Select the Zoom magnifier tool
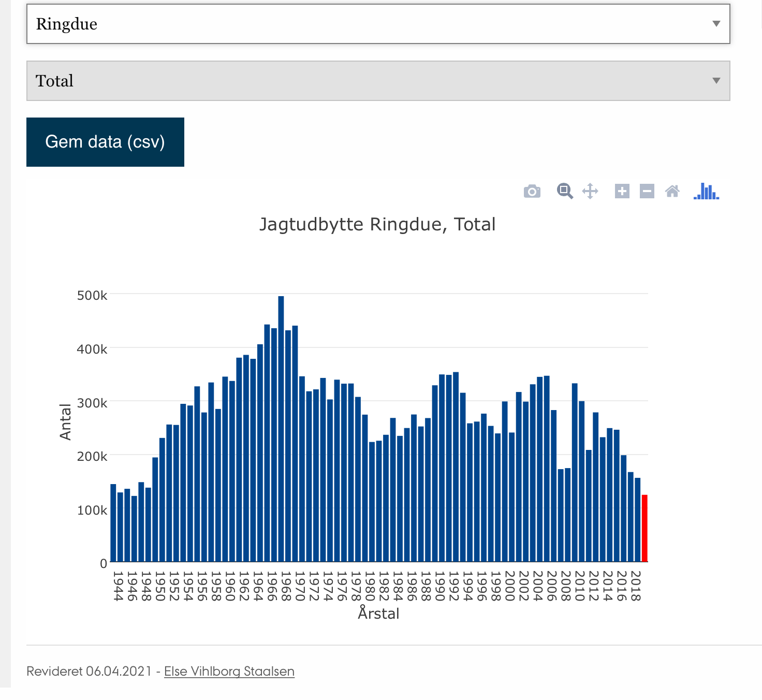Image resolution: width=762 pixels, height=700 pixels. coord(564,191)
